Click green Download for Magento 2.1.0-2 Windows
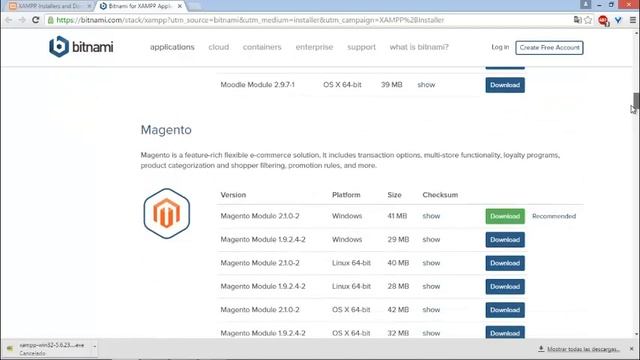The image size is (640, 360). [505, 216]
